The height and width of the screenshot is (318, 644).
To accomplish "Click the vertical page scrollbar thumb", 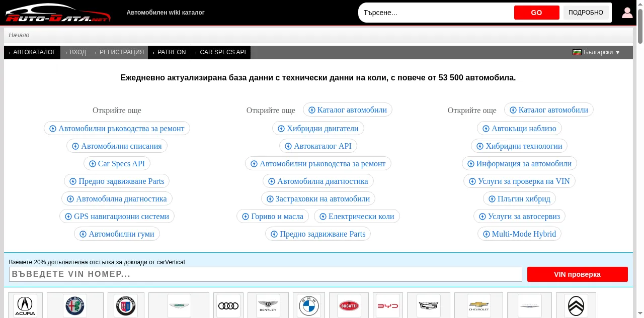I will (640, 25).
